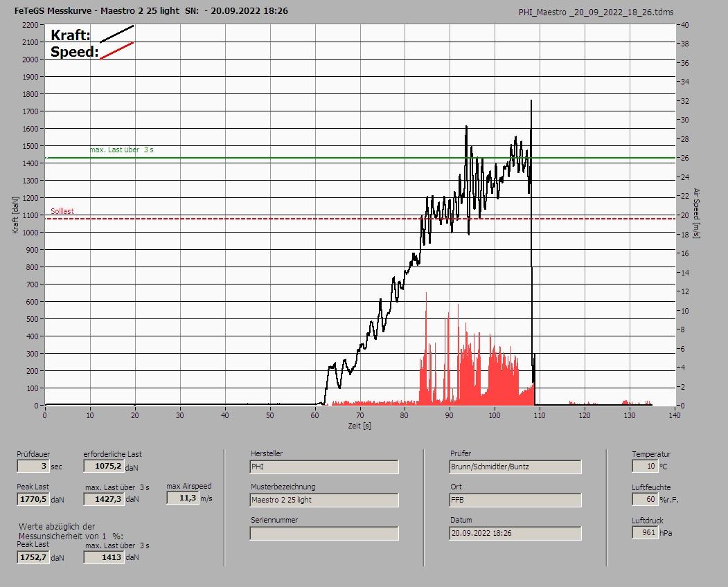This screenshot has height=587, width=728.
Task: Click the 100 tick on Zeit axis
Action: point(495,415)
